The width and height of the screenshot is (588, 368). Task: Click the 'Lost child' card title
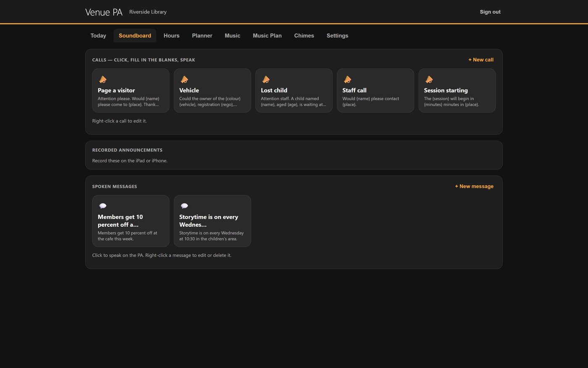[274, 90]
